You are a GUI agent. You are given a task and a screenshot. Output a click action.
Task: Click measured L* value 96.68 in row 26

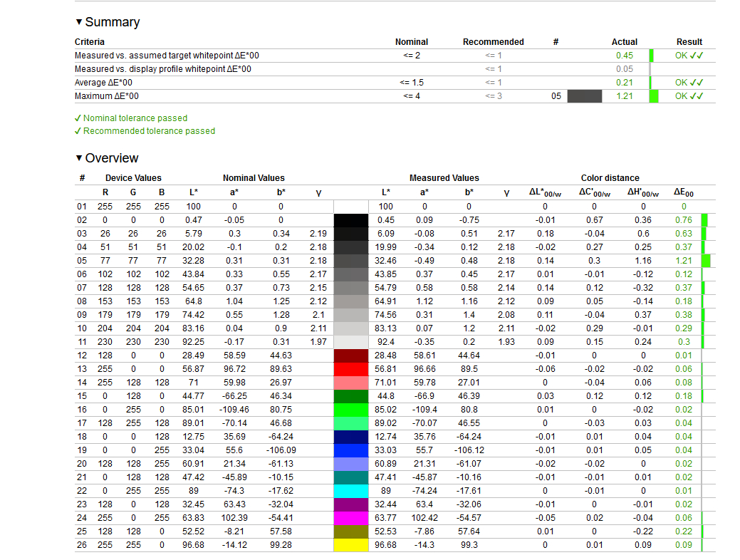pyautogui.click(x=385, y=545)
